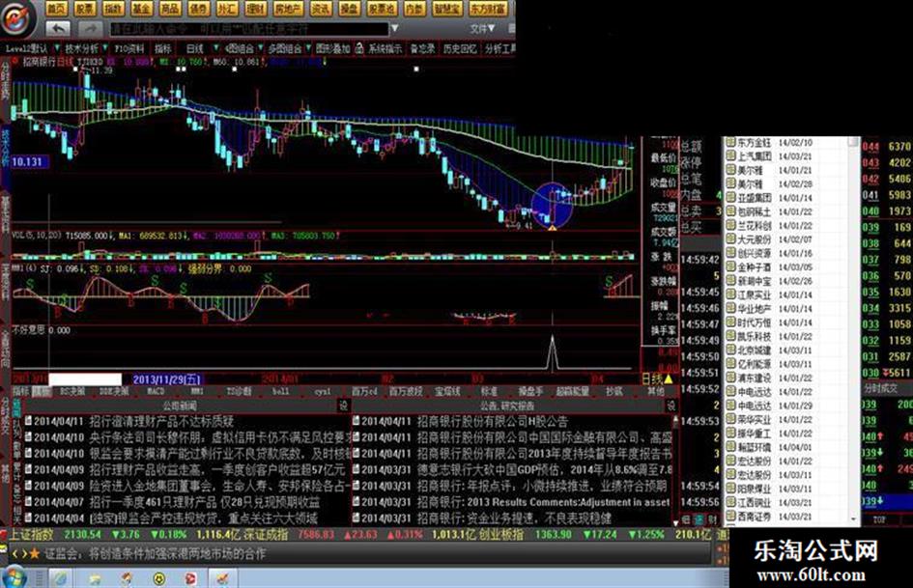The height and width of the screenshot is (588, 913).
Task: Open the 股票池 stock pool section
Action: tap(382, 9)
